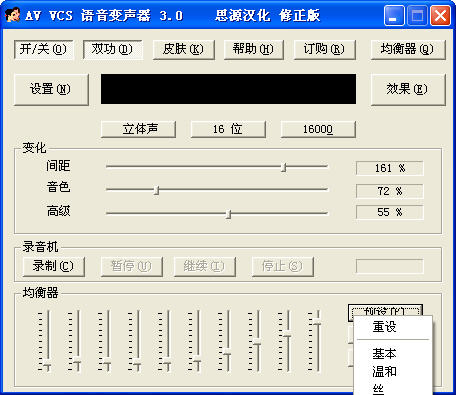Screen dimensions: 456x395
Task: Start recording with 录制(C)
Action: coord(53,266)
